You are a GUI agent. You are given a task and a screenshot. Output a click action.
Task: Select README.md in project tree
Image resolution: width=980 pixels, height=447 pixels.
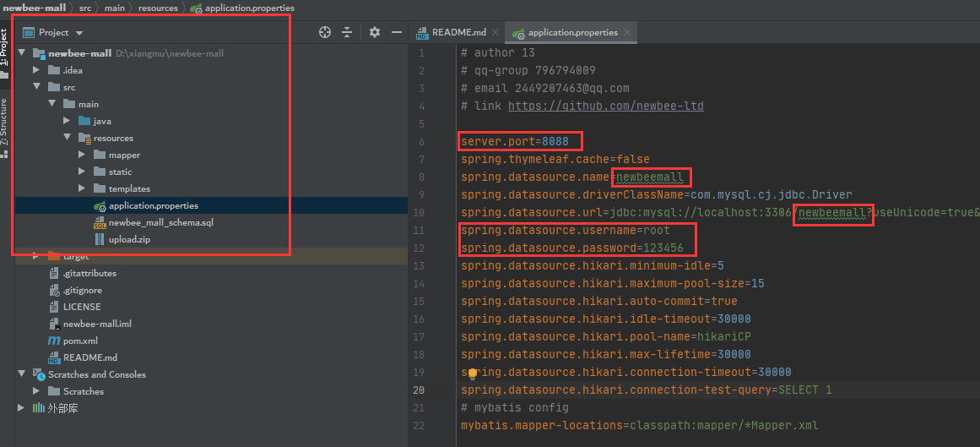(x=90, y=357)
